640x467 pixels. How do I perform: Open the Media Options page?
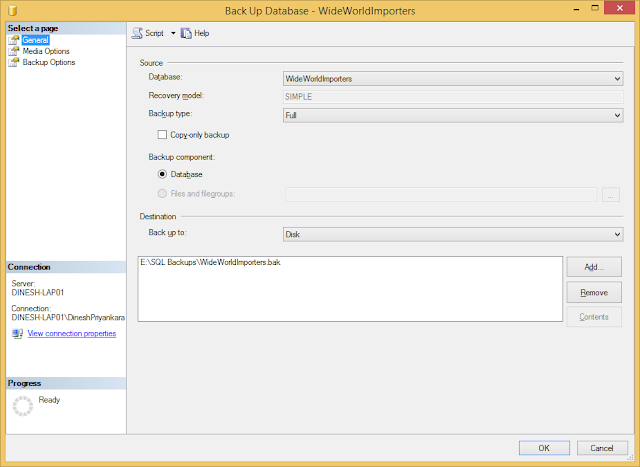click(x=46, y=51)
